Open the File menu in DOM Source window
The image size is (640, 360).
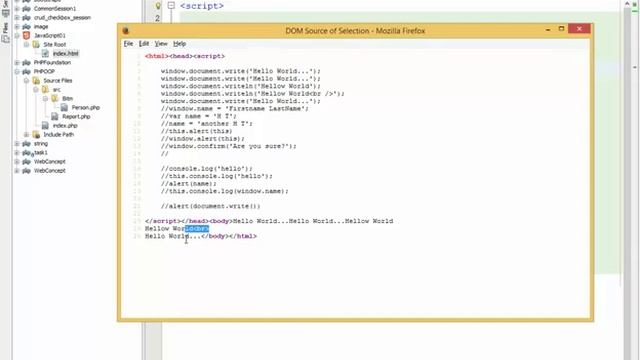(x=129, y=43)
